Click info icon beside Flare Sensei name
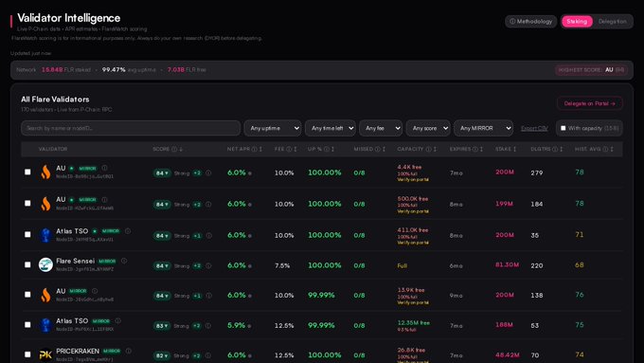 click(x=124, y=261)
